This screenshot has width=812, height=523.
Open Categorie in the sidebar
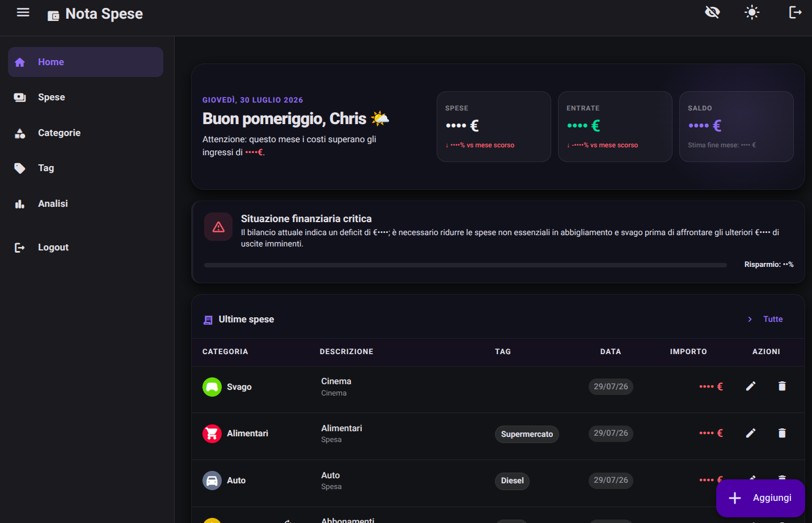[x=86, y=133]
